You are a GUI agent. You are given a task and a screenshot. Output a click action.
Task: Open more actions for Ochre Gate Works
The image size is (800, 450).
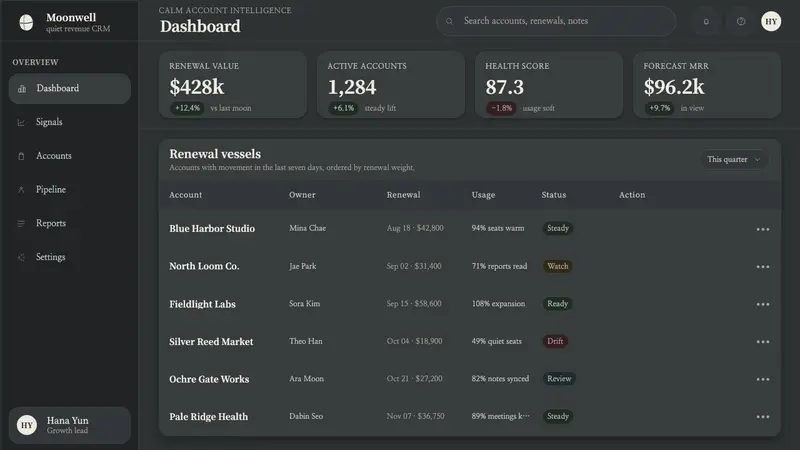(763, 379)
